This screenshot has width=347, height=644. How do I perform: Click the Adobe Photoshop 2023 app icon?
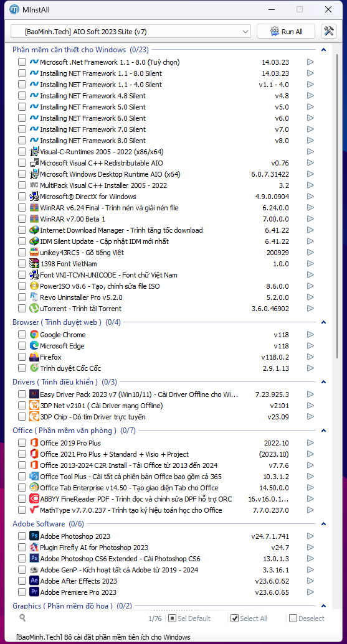34,536
